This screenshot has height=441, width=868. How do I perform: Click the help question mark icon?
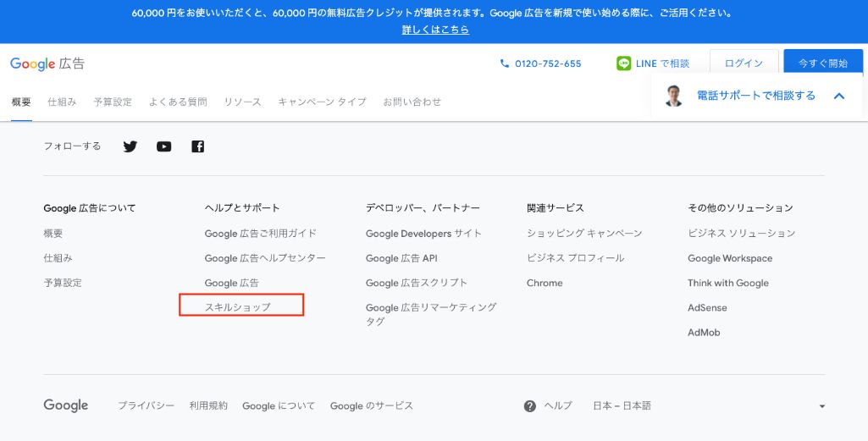(530, 406)
